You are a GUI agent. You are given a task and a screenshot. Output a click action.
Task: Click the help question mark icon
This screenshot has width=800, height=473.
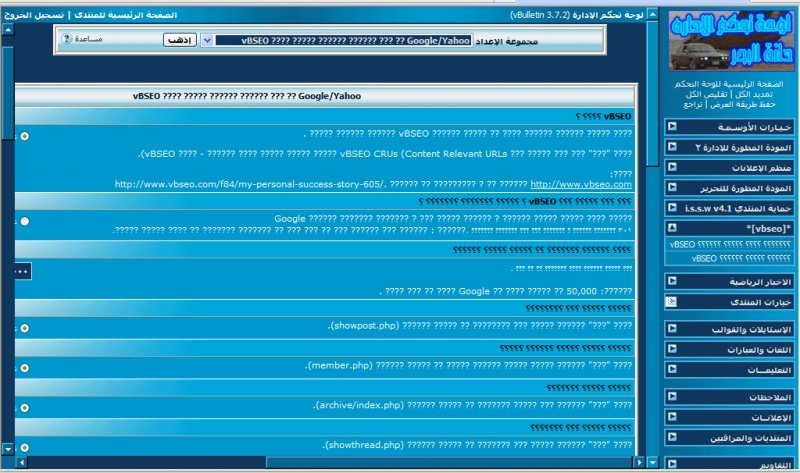coord(67,39)
